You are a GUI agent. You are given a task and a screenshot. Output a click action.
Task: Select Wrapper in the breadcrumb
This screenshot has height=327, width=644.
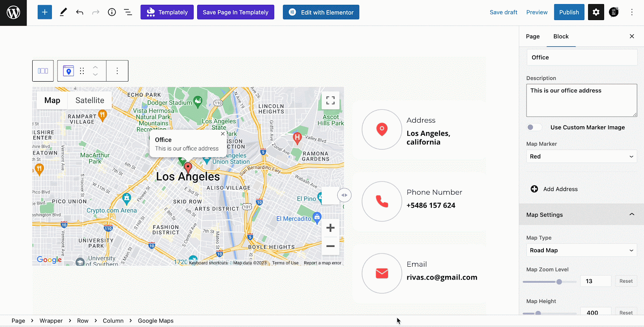(51, 321)
